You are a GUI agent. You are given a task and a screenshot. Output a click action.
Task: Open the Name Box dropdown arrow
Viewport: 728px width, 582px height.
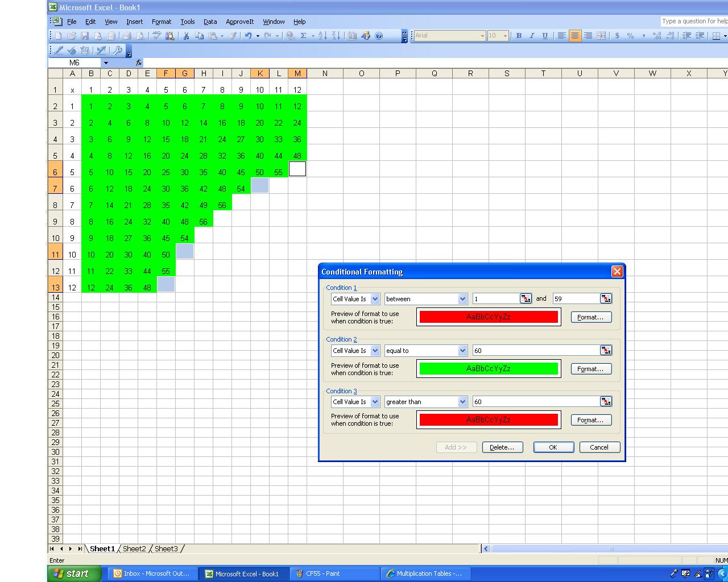[106, 63]
